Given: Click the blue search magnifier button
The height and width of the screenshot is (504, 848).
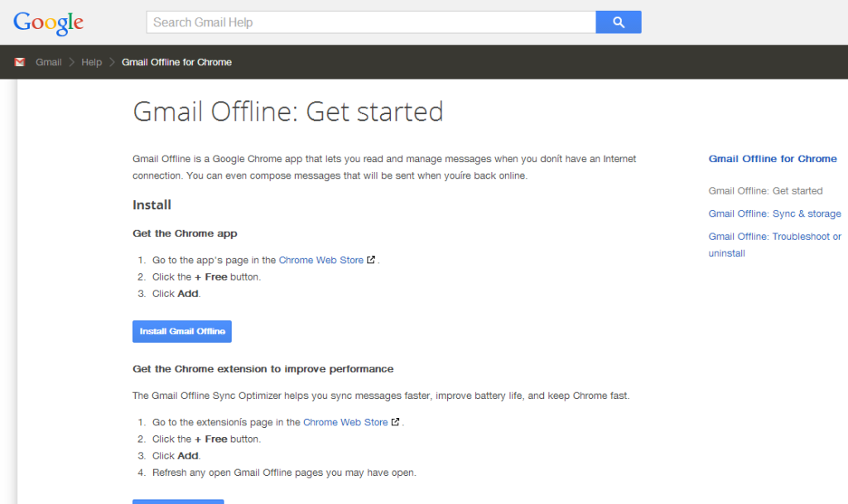Looking at the screenshot, I should pos(618,22).
